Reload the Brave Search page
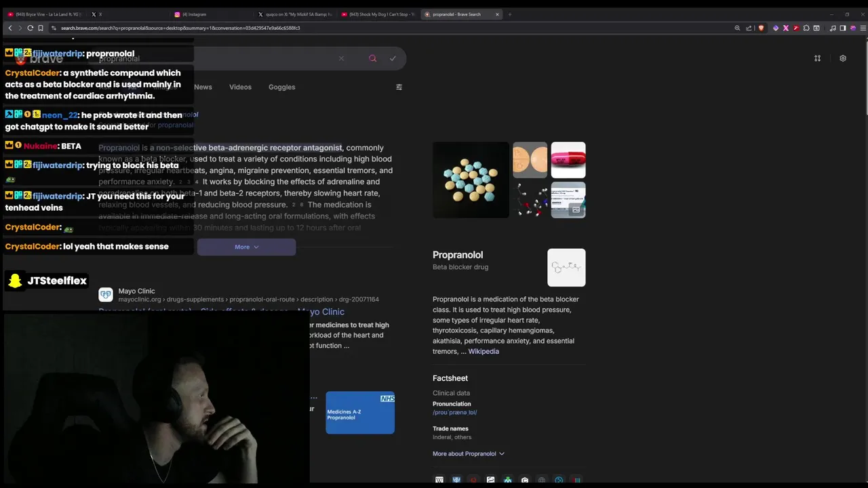This screenshot has width=868, height=488. click(30, 28)
